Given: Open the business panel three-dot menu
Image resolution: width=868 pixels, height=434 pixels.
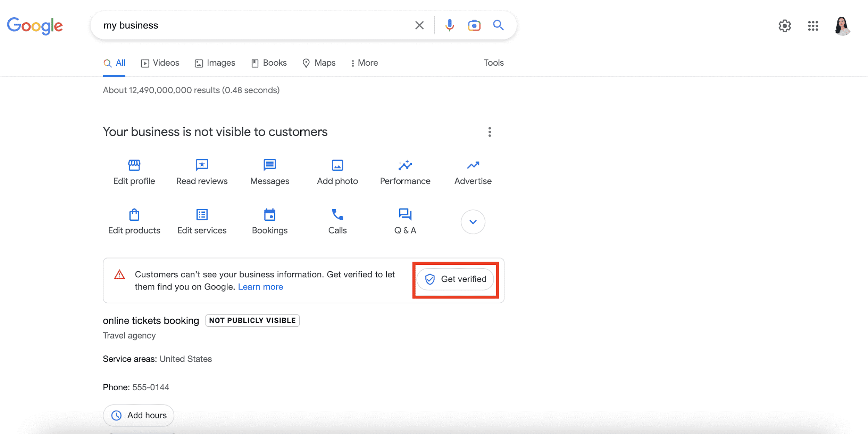Looking at the screenshot, I should (x=490, y=132).
